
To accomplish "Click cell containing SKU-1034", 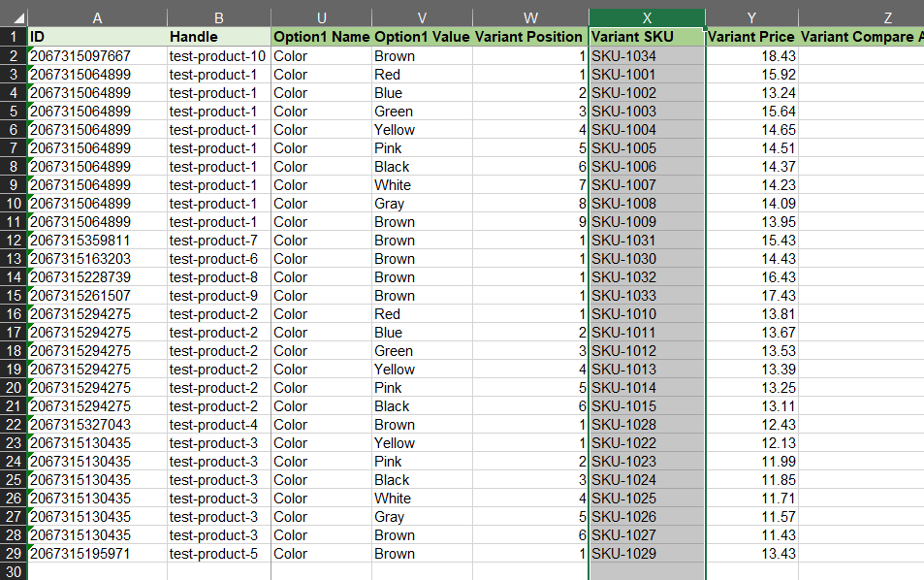I will point(647,56).
